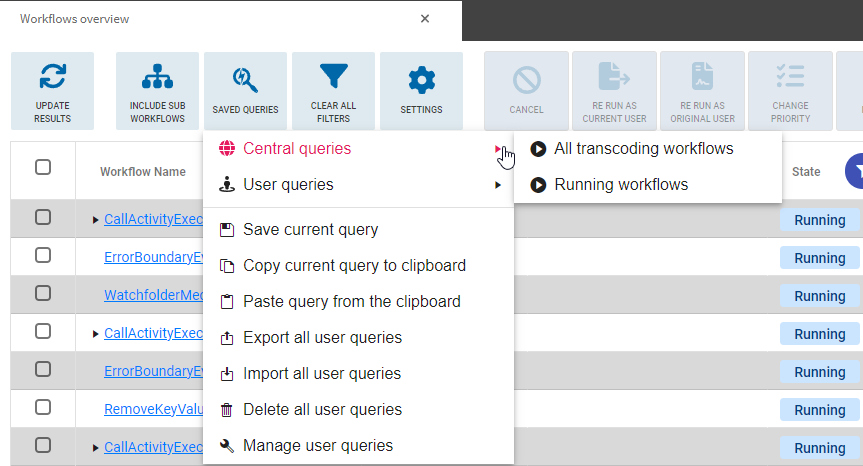Expand the first CallActivityExec row
This screenshot has width=863, height=466.
[x=96, y=220]
